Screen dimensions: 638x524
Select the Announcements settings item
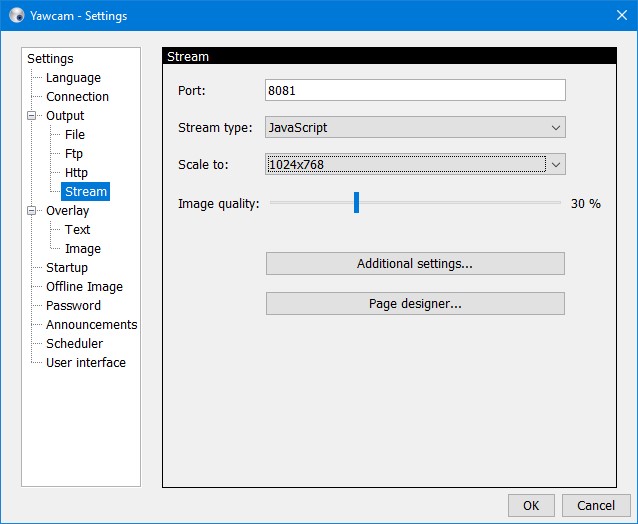tap(92, 324)
